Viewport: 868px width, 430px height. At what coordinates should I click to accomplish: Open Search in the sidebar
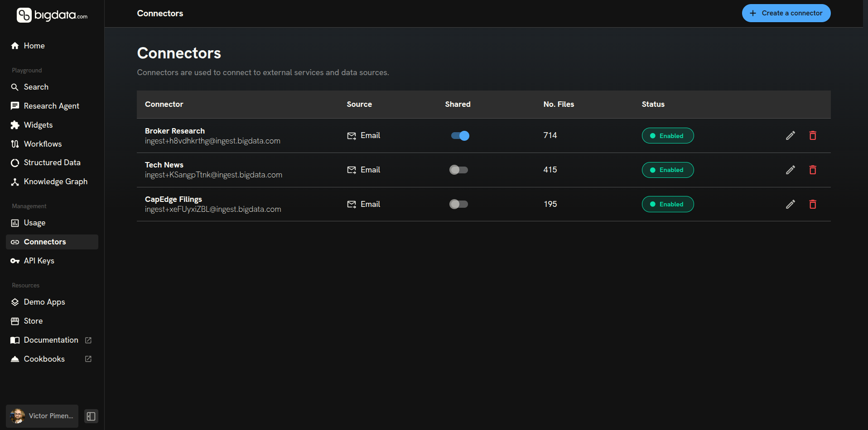click(x=52, y=87)
